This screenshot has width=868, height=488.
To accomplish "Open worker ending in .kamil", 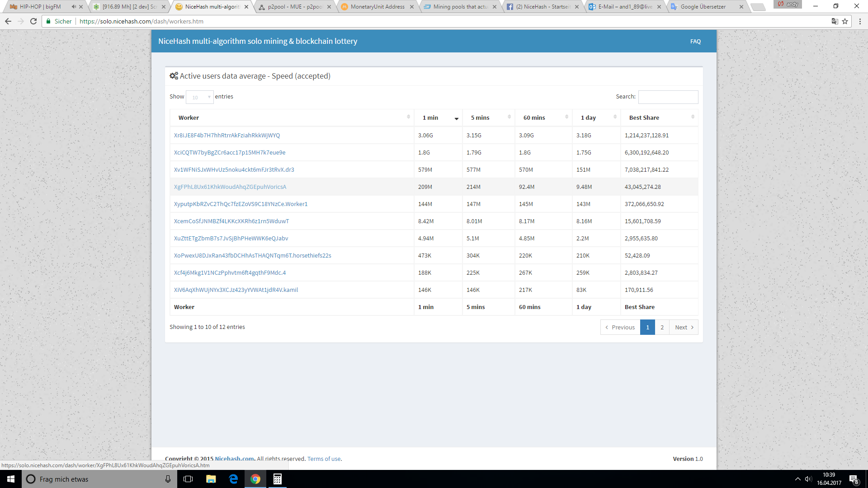I will pyautogui.click(x=236, y=290).
